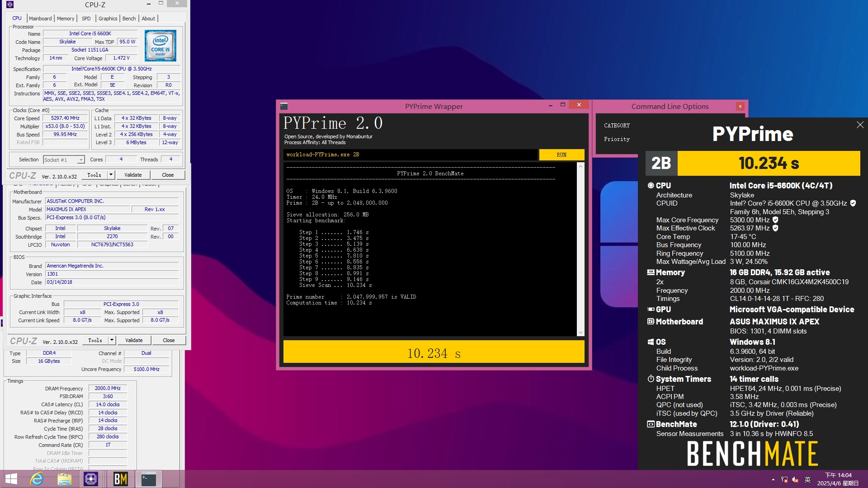Viewport: 868px width, 488px height.
Task: Click Tools button in Mainboard CPU-Z window
Action: [x=95, y=340]
